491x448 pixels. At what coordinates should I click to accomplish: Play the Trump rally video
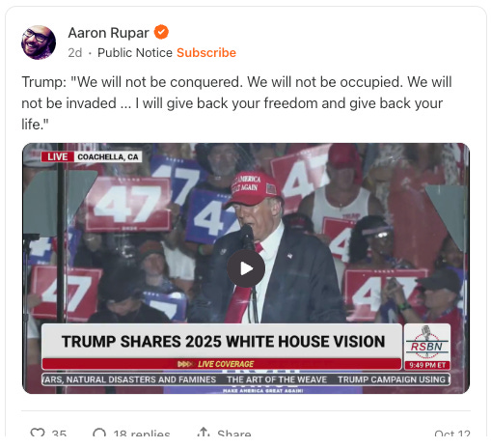point(246,268)
